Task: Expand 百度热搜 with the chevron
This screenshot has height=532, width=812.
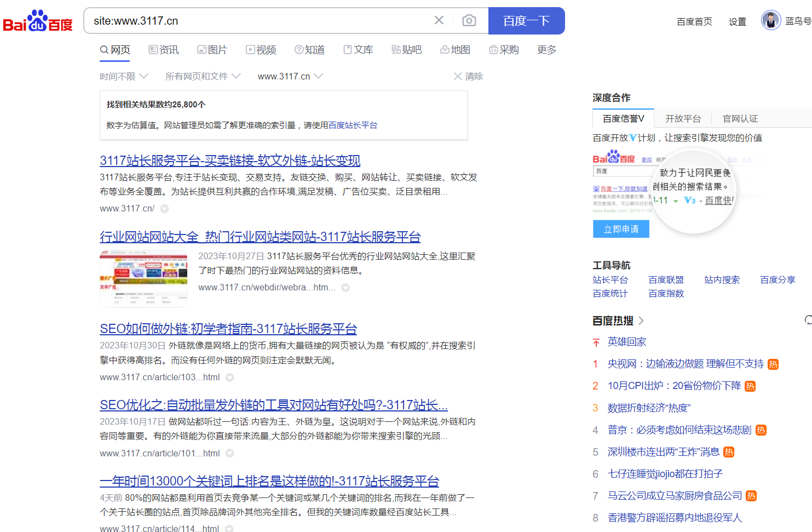Action: [x=641, y=321]
